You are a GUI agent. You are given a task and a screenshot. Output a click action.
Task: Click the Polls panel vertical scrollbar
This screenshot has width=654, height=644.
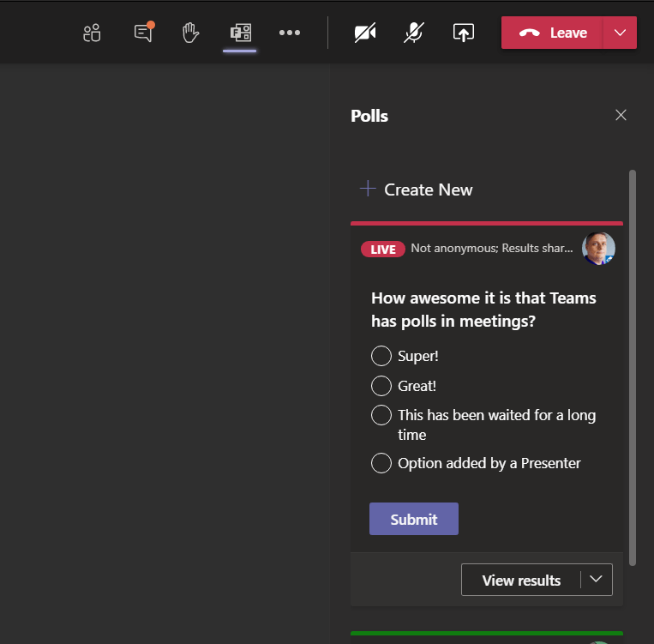tap(633, 367)
